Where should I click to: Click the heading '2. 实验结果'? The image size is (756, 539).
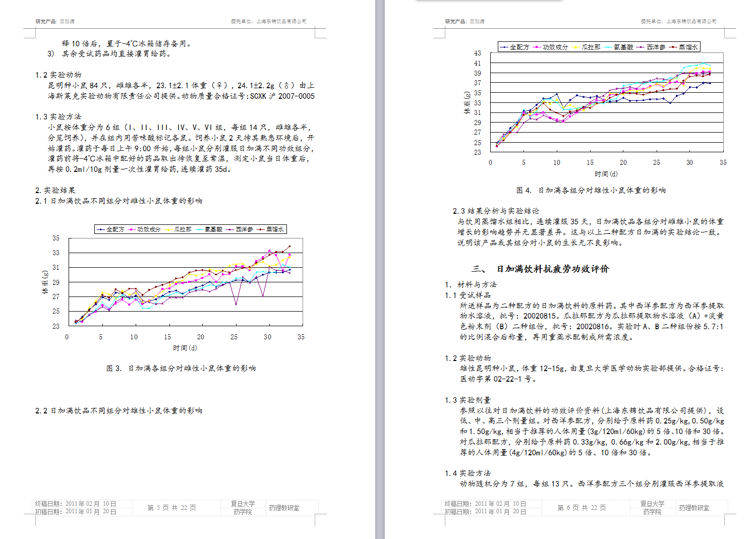(55, 190)
